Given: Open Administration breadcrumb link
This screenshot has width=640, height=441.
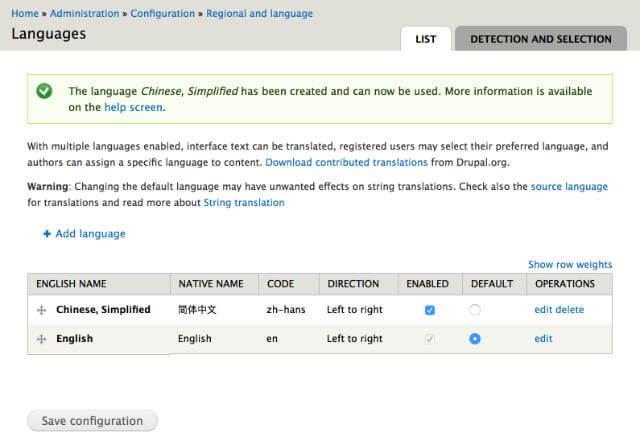Looking at the screenshot, I should point(84,13).
